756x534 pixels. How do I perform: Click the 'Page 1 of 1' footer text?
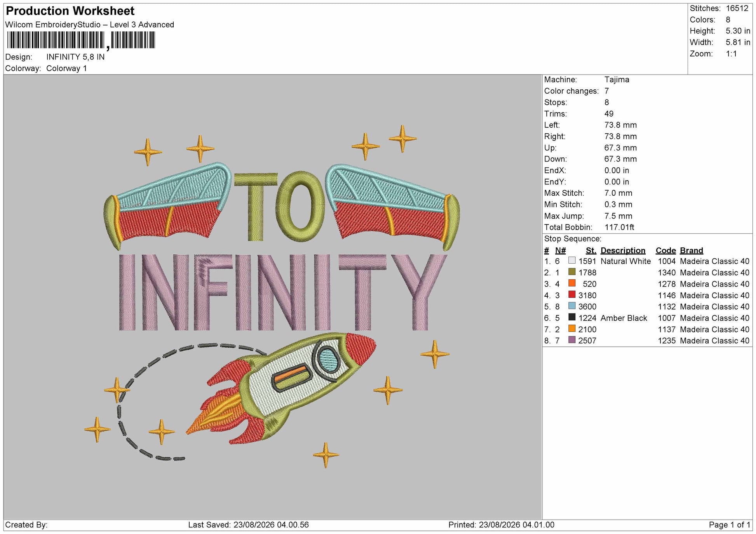click(x=729, y=525)
